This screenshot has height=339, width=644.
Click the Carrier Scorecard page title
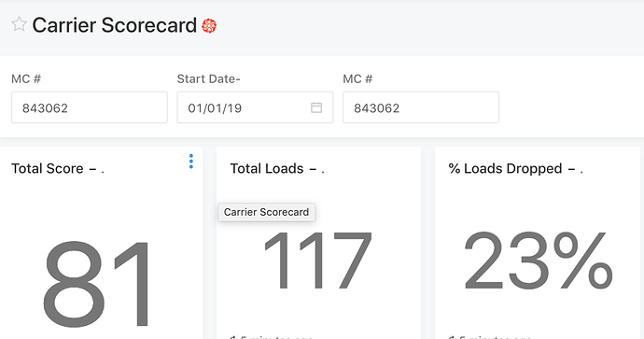coord(115,25)
